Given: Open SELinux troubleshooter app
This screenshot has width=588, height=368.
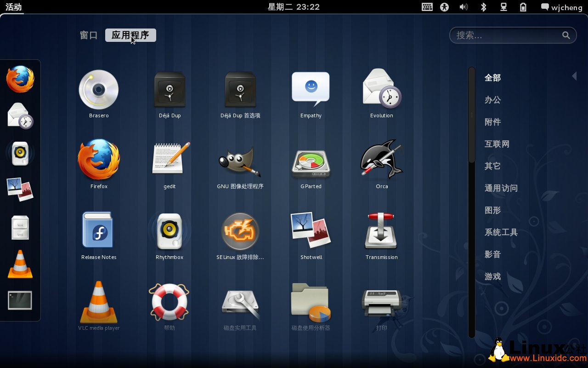Looking at the screenshot, I should [x=240, y=232].
